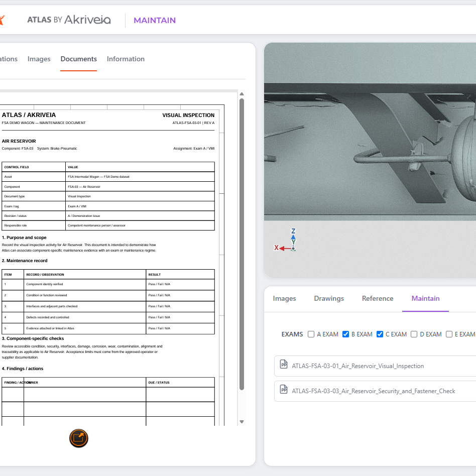Viewport: 476px width, 476px height.
Task: Open the Images tab below the 3D view
Action: point(285,298)
